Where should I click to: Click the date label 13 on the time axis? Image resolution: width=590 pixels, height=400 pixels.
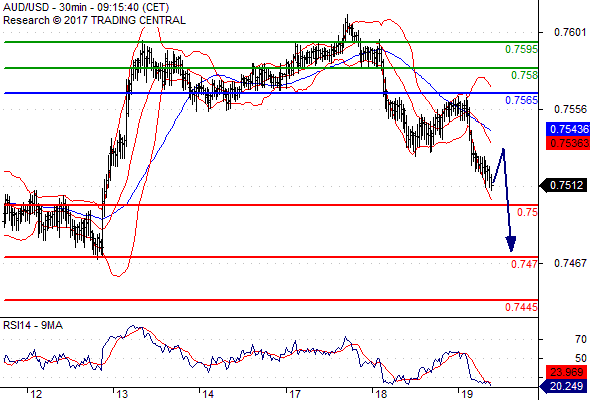(x=122, y=394)
